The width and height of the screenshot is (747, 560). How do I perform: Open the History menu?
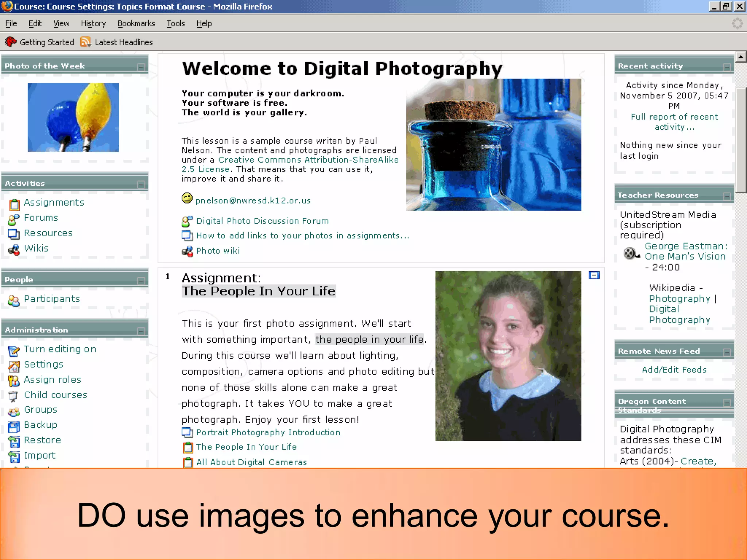93,23
